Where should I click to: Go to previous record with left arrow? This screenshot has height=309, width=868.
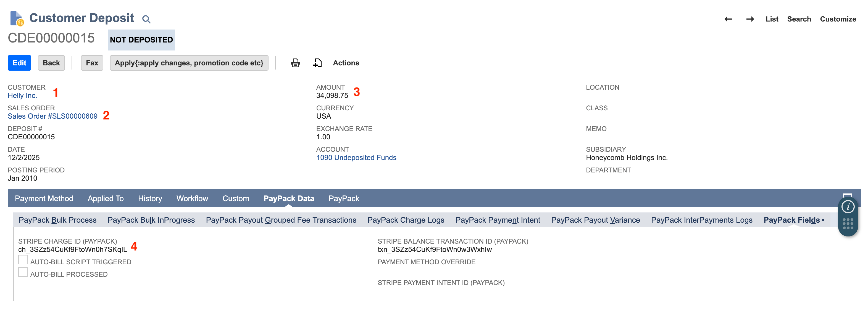[x=728, y=19]
